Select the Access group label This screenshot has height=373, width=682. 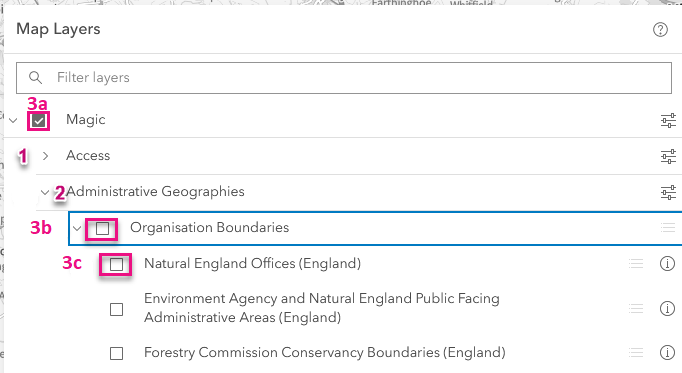(88, 156)
